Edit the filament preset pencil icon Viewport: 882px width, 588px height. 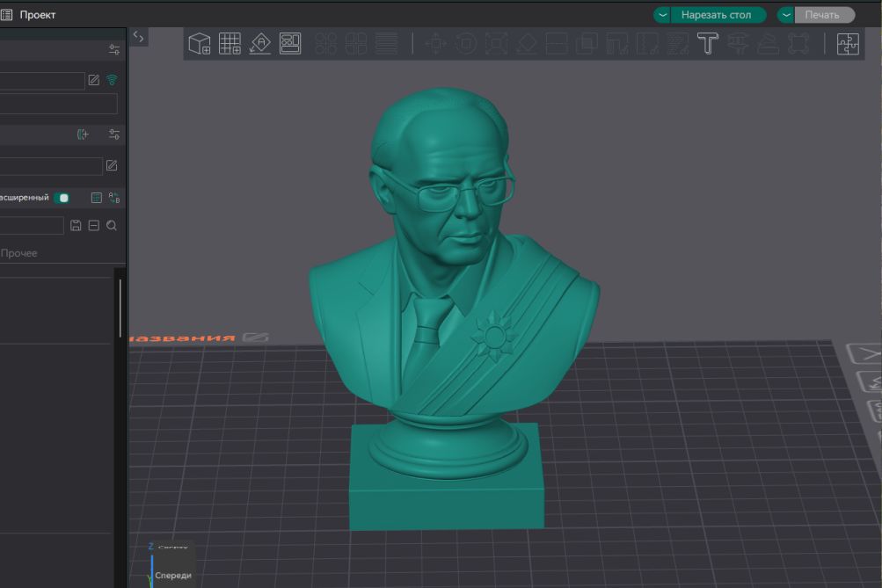coord(112,165)
